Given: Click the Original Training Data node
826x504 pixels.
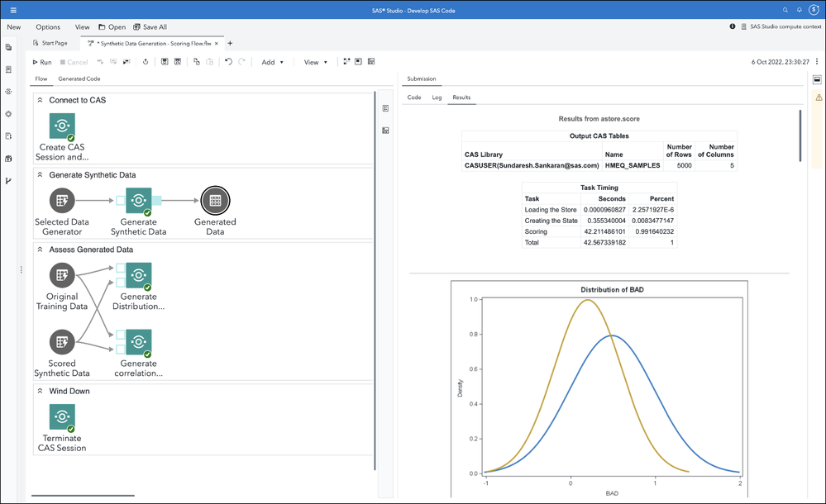Looking at the screenshot, I should (x=62, y=276).
